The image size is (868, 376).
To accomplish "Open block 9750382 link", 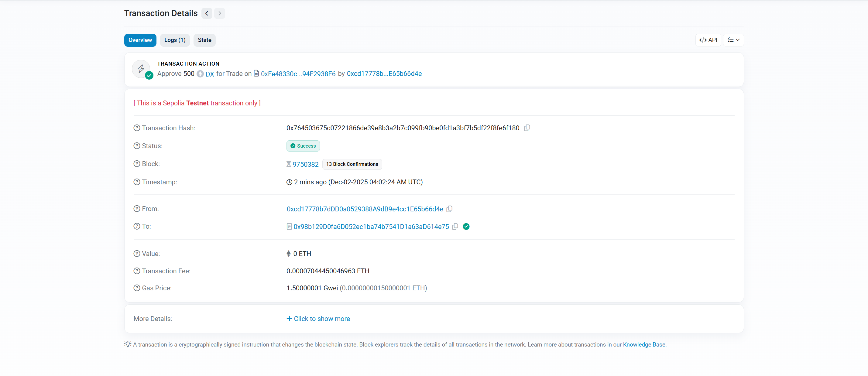I will click(305, 164).
